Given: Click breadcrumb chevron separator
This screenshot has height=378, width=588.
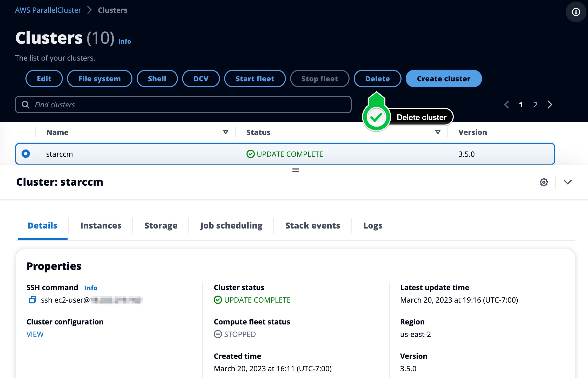Looking at the screenshot, I should tap(89, 10).
